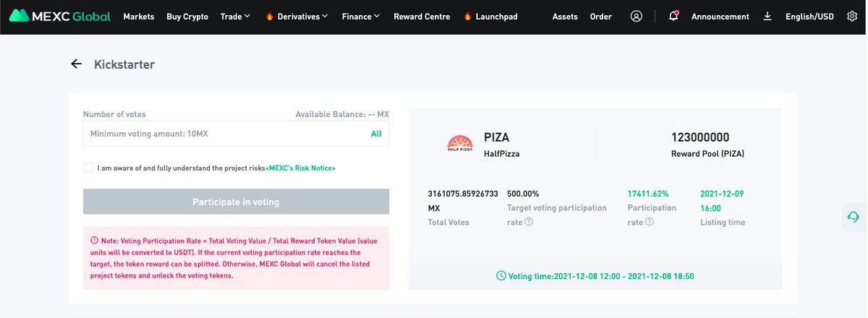Open MEXC's Risk Notice link
Screen dimensions: 868x318
(x=301, y=168)
